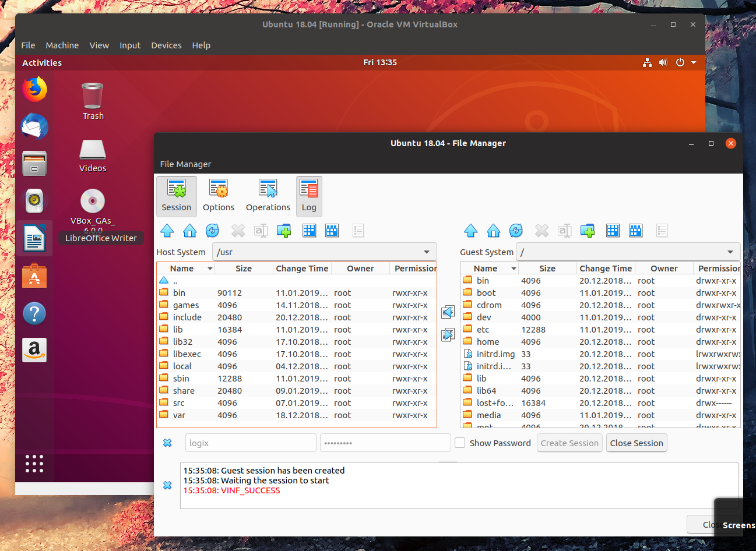Viewport: 756px width, 551px height.
Task: Show the Operations panel
Action: point(268,196)
